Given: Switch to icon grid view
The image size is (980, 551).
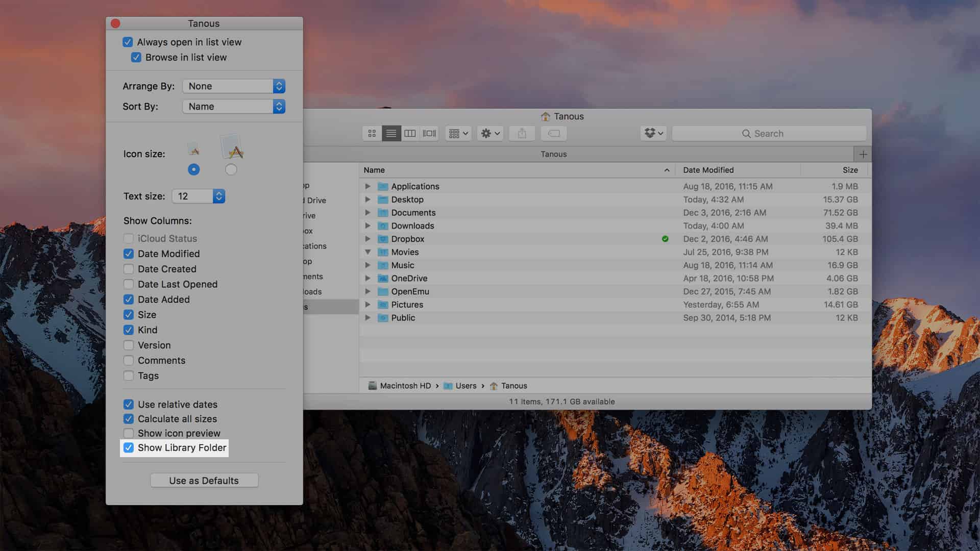Looking at the screenshot, I should (371, 133).
